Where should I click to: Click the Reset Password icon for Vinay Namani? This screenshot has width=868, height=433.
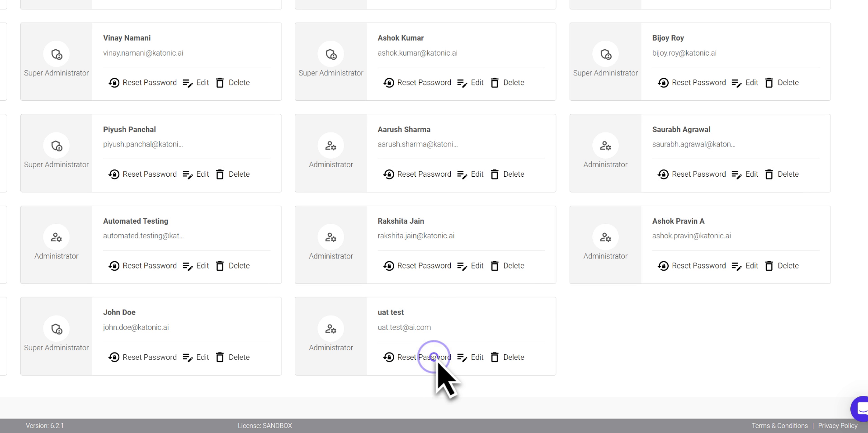(114, 83)
